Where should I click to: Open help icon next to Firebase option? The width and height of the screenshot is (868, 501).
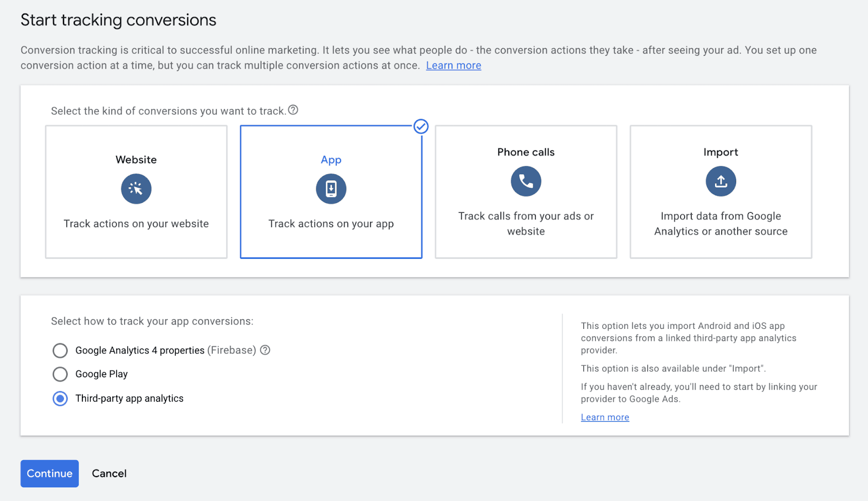pos(265,350)
